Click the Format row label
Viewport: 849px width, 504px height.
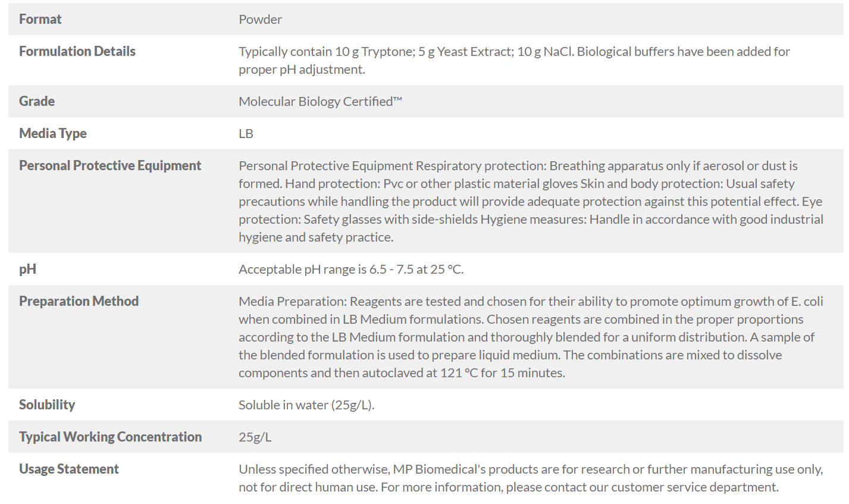(40, 19)
